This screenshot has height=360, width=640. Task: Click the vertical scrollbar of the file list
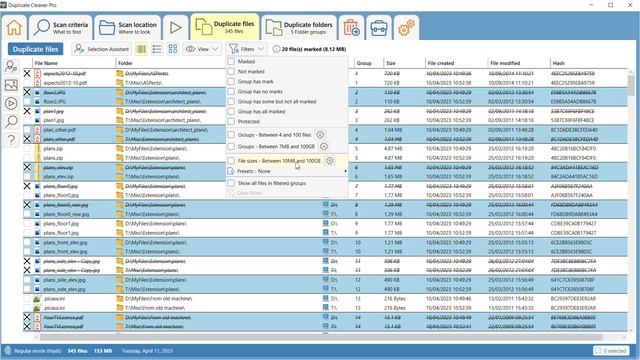point(631,85)
